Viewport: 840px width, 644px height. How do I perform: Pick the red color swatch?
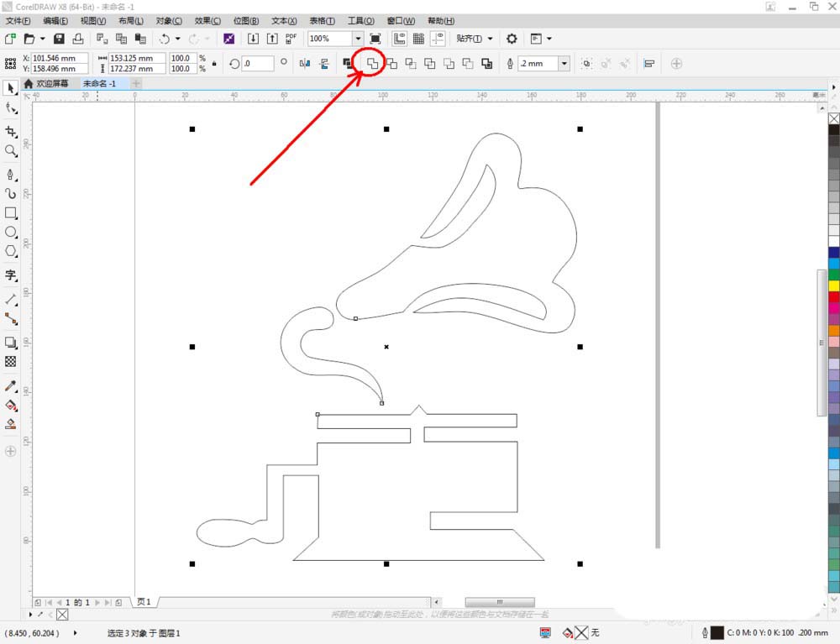[x=834, y=297]
